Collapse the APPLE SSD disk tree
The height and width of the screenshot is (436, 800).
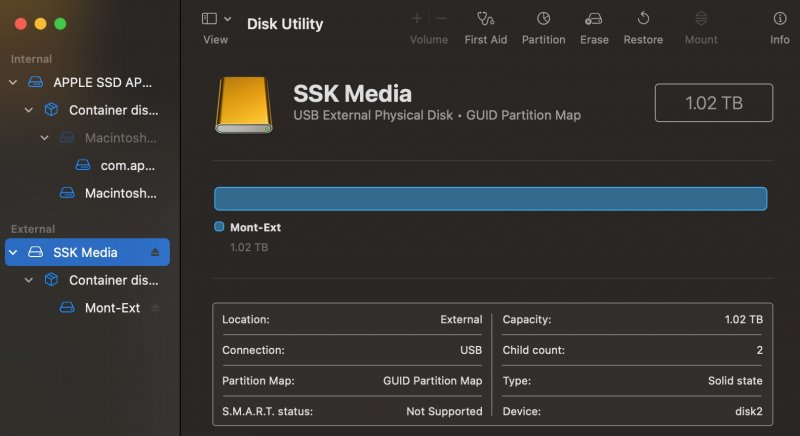13,82
